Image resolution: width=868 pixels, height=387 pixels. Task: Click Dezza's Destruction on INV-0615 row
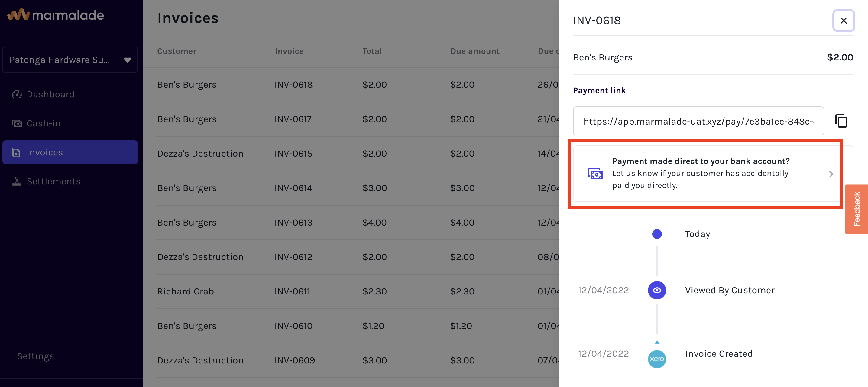[x=200, y=153]
